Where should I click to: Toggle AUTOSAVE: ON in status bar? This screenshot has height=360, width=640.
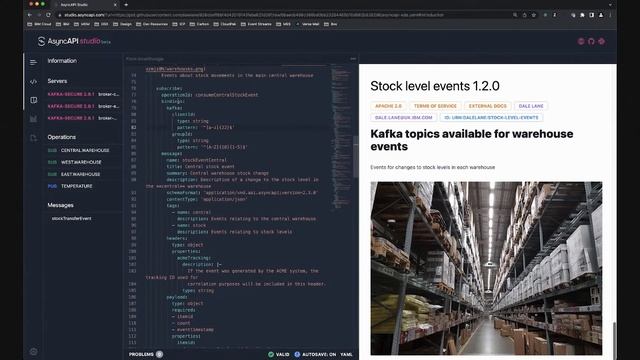[315, 354]
